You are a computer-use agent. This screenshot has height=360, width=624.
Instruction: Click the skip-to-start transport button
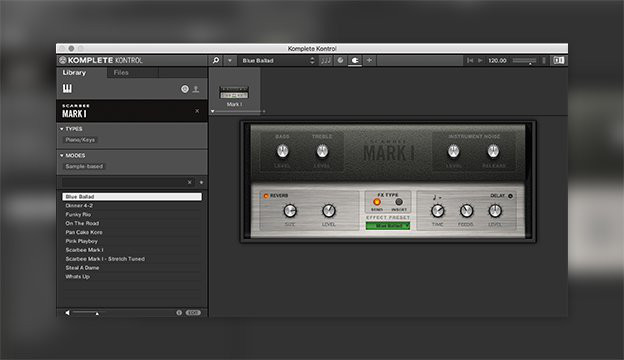470,60
